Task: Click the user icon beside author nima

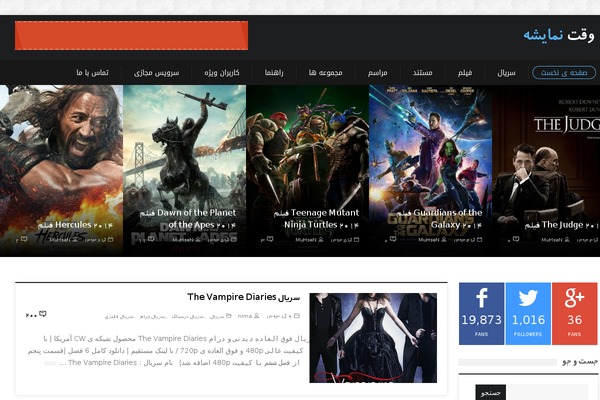Action: 257,316
